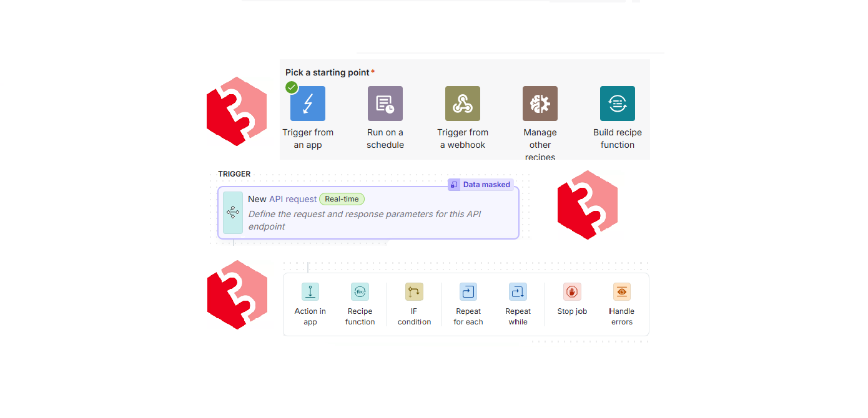Insert a Repeat for each loop
The image size is (868, 418).
pos(468,291)
